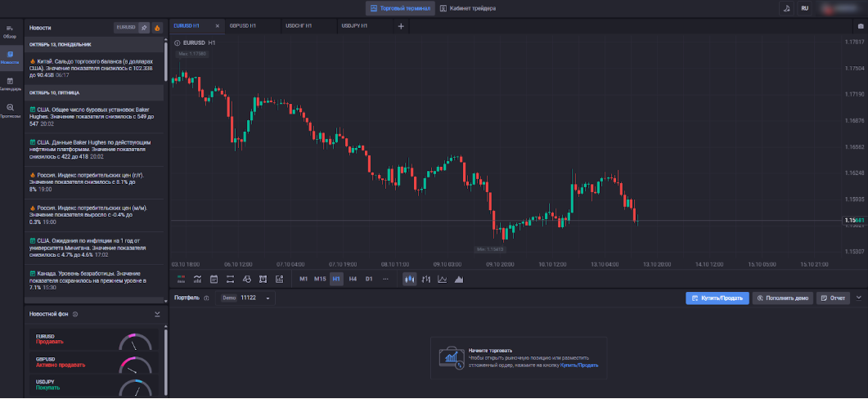Switch timeframe to D1
The image size is (868, 399).
coord(369,279)
